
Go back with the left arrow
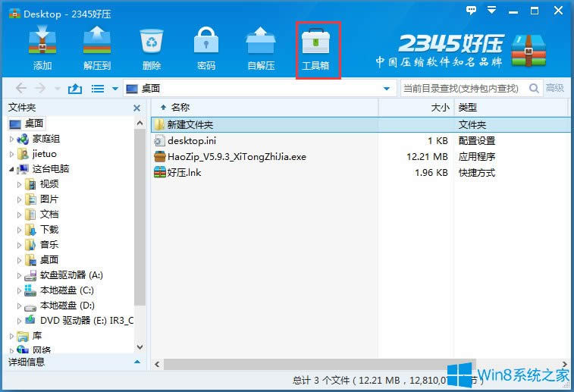[21, 88]
